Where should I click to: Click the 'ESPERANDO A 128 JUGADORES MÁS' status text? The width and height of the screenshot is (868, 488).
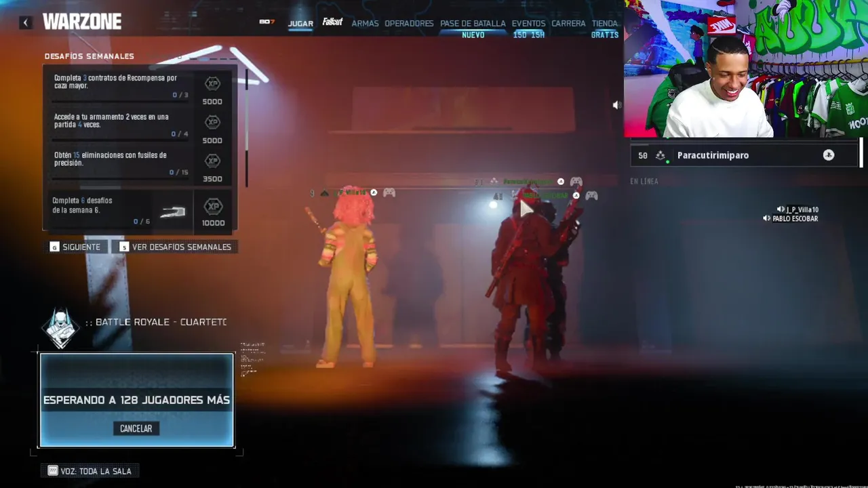coord(136,400)
